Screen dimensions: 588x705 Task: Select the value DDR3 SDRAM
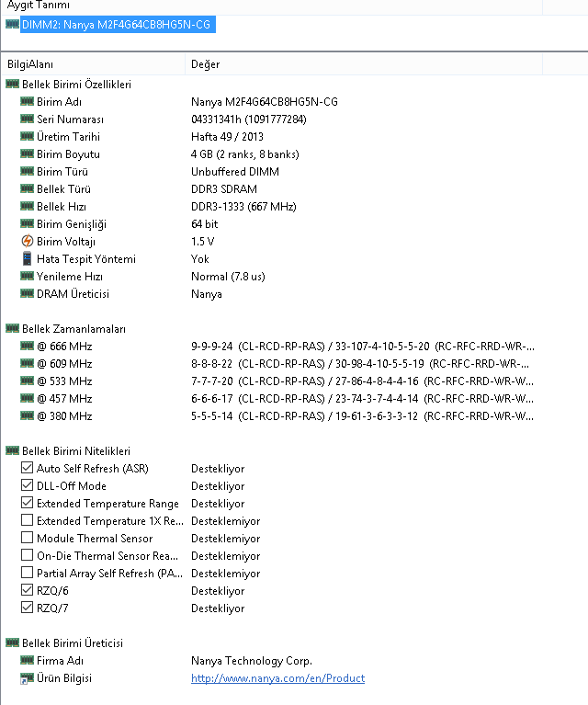click(x=224, y=188)
